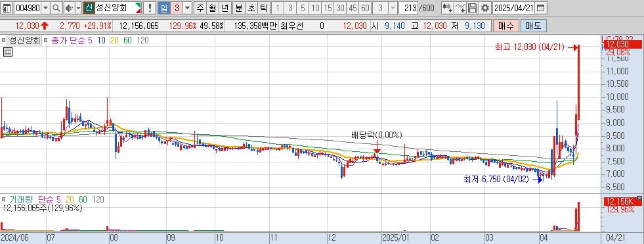Open chart settings gear icon
The width and height of the screenshot is (644, 244).
coord(485,8)
